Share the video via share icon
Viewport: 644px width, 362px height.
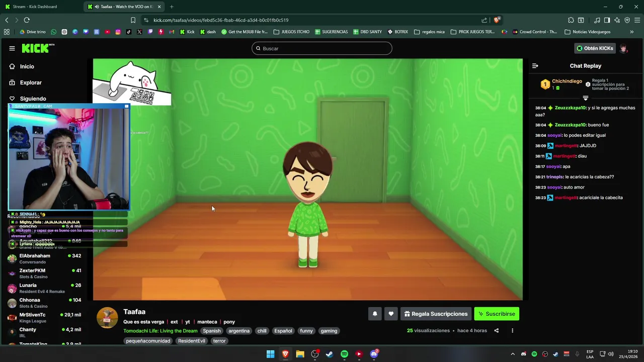click(x=496, y=331)
